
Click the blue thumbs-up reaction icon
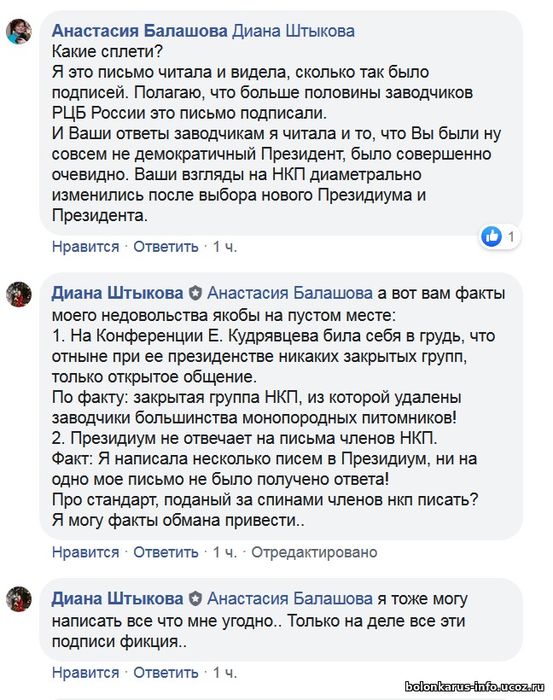[x=491, y=236]
